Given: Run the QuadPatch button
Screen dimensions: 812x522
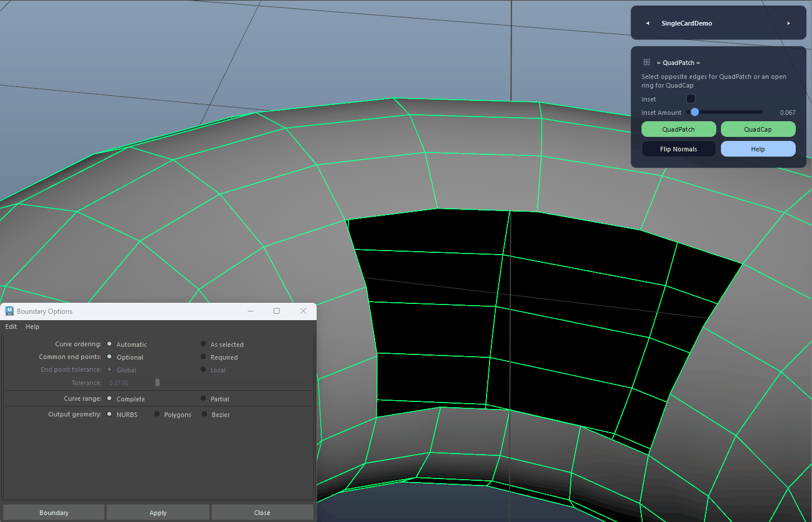Looking at the screenshot, I should (x=679, y=129).
